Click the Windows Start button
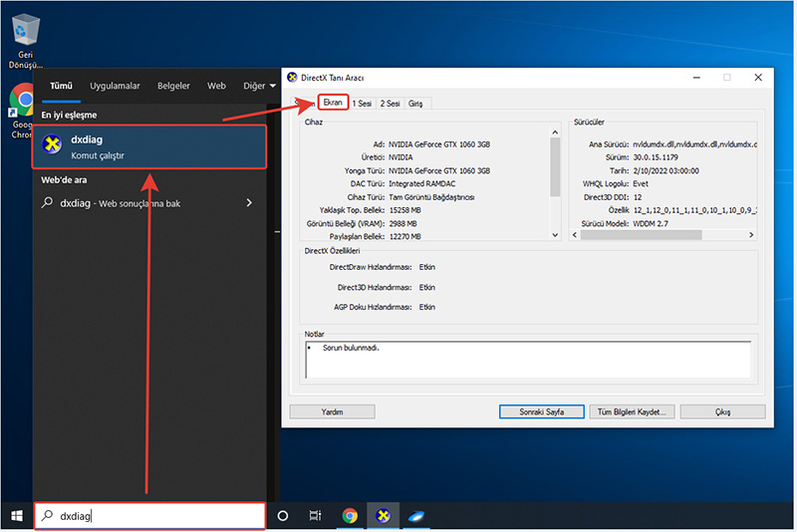This screenshot has height=532, width=797. click(16, 515)
